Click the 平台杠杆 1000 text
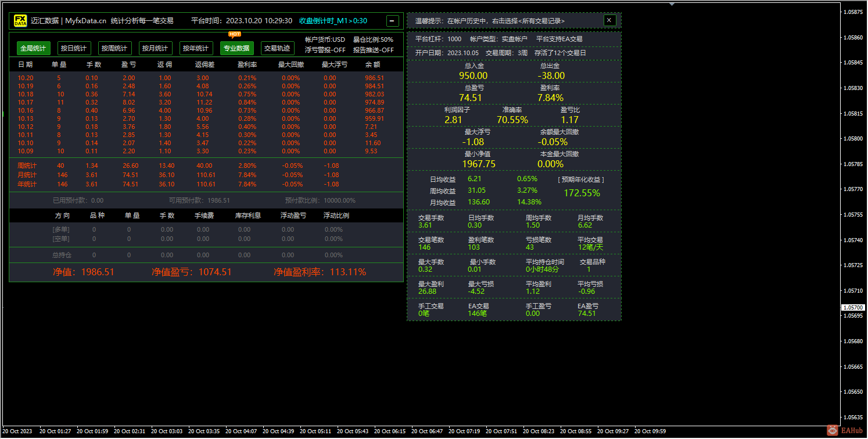The image size is (868, 439). [439, 39]
